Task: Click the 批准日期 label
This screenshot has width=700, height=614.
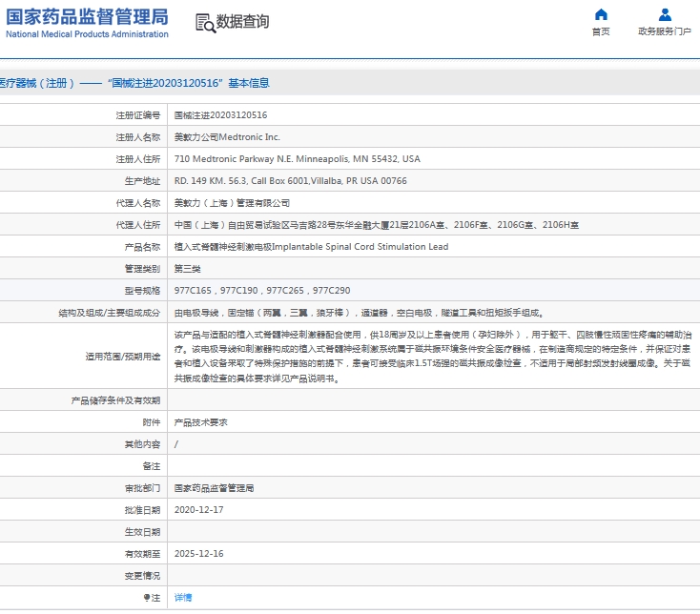Action: point(142,510)
